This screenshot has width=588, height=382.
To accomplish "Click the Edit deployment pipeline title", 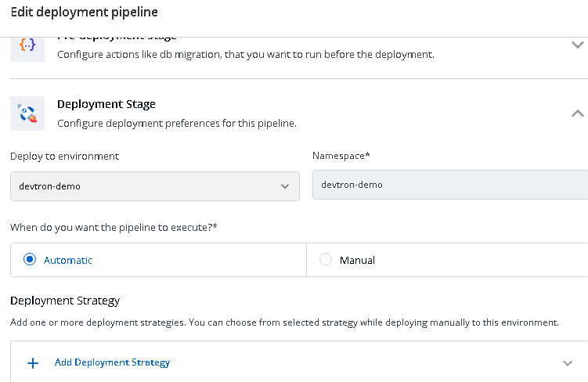I will click(84, 12).
